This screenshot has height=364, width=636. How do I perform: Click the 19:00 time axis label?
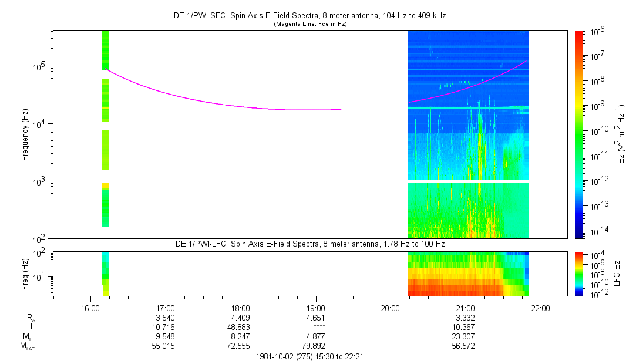316,308
